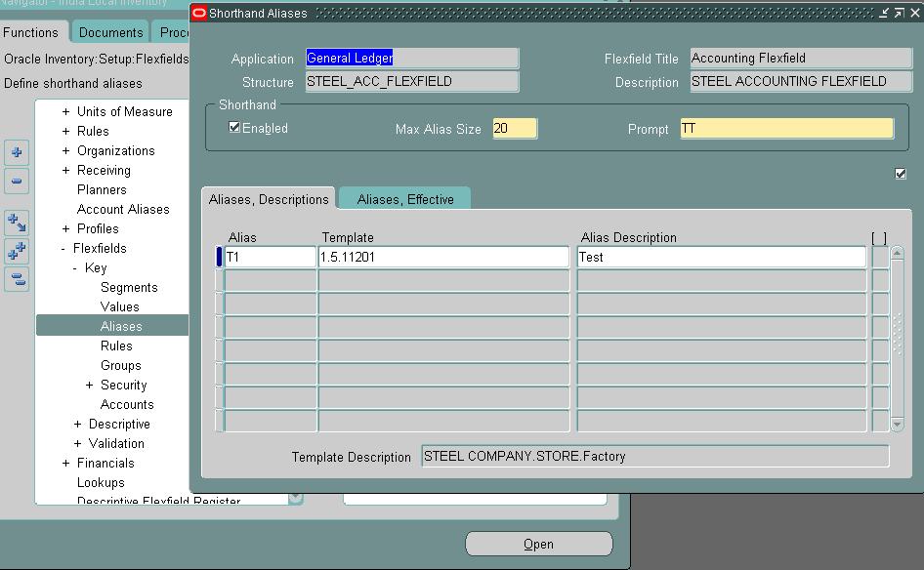
Task: Select the Functions tab in navigator
Action: pos(33,32)
